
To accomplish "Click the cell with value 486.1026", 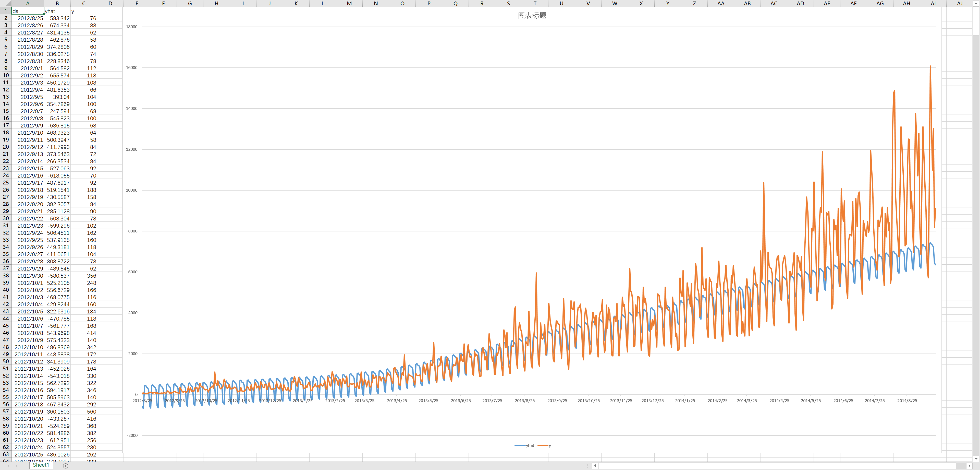I will click(57, 454).
